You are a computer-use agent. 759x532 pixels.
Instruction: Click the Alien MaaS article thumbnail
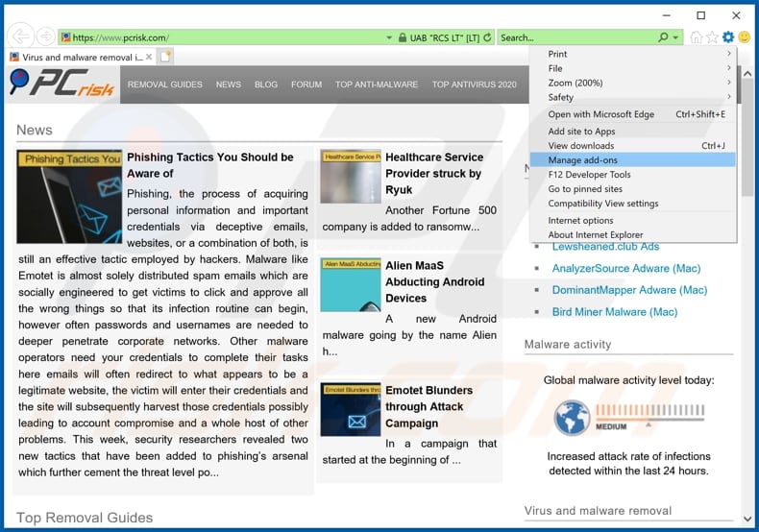click(x=351, y=285)
